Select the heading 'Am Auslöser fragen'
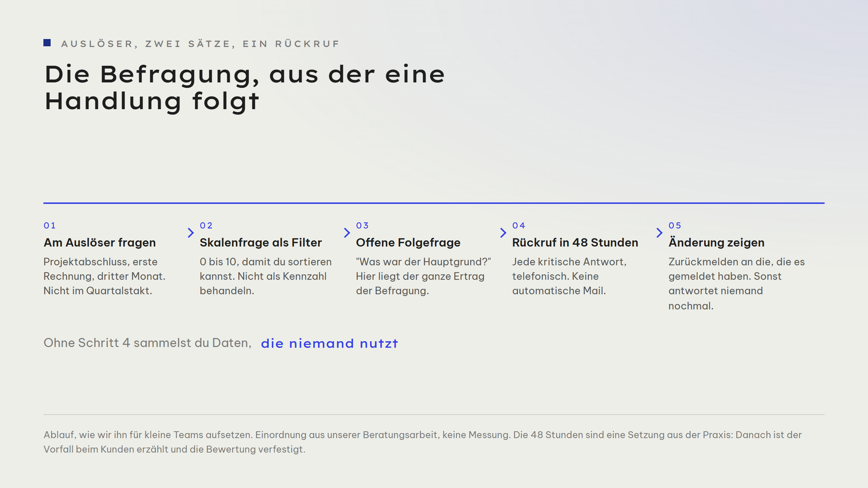Image resolution: width=868 pixels, height=488 pixels. [x=100, y=243]
